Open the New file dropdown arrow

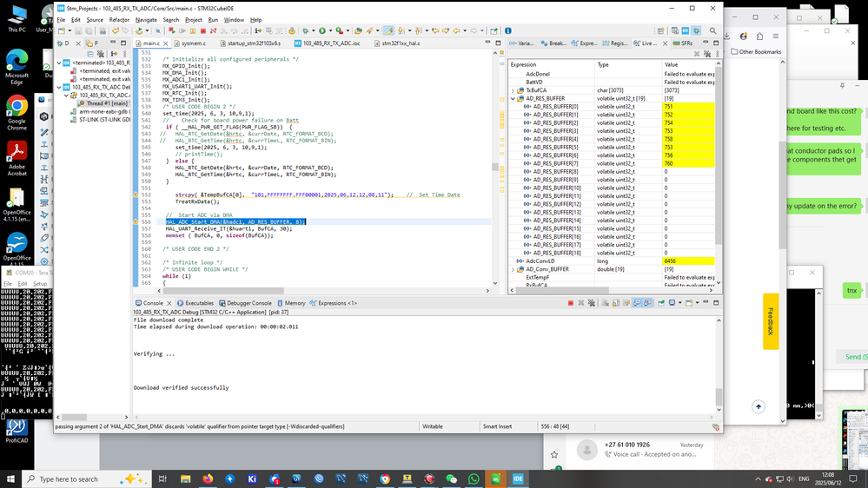[x=70, y=31]
